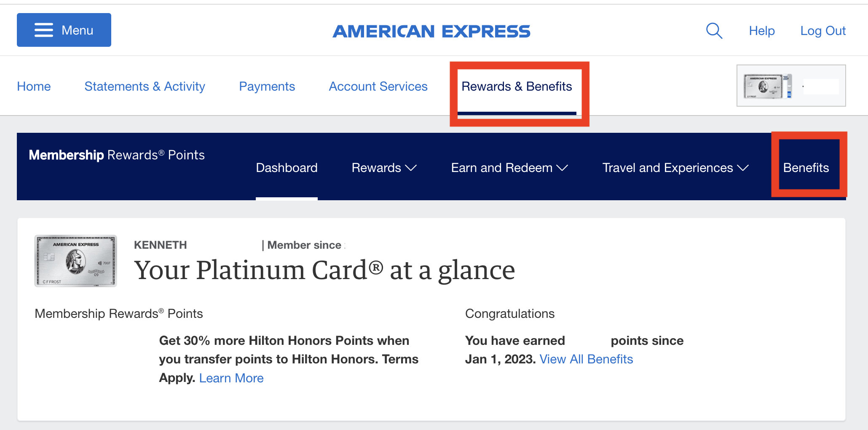
Task: Expand Travel and Experiences dropdown
Action: [675, 168]
